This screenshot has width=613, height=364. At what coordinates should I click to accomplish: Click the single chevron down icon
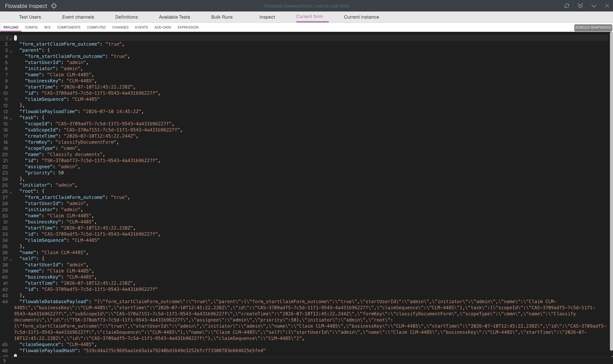(594, 6)
